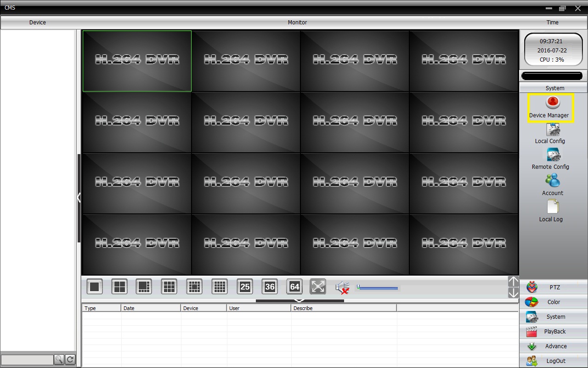Screen dimensions: 588x368
Task: Click the LogOut button
Action: pyautogui.click(x=554, y=361)
